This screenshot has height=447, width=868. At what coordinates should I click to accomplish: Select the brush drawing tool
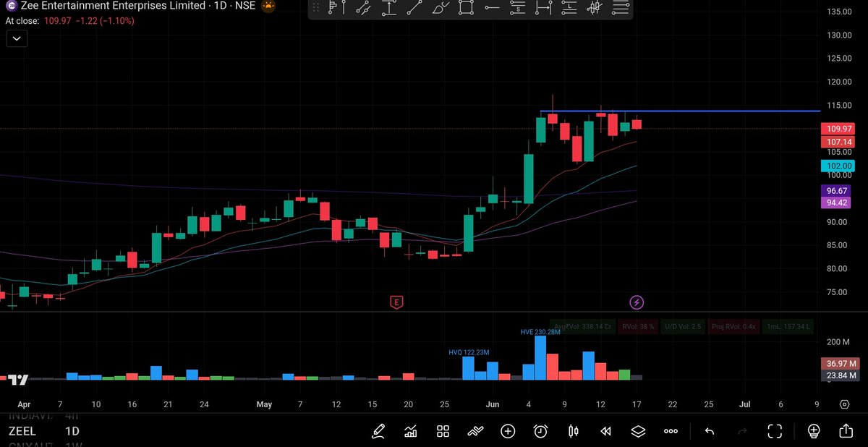point(440,9)
